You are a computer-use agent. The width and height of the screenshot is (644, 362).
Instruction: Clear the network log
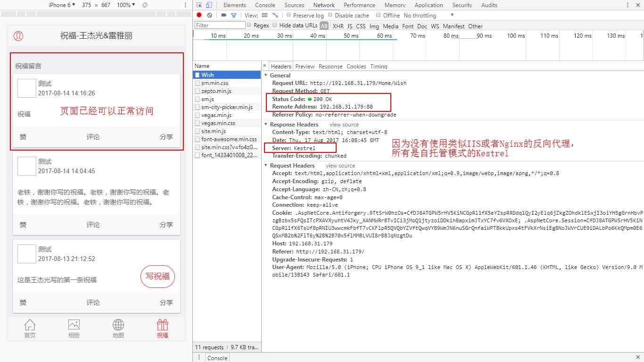(x=209, y=15)
